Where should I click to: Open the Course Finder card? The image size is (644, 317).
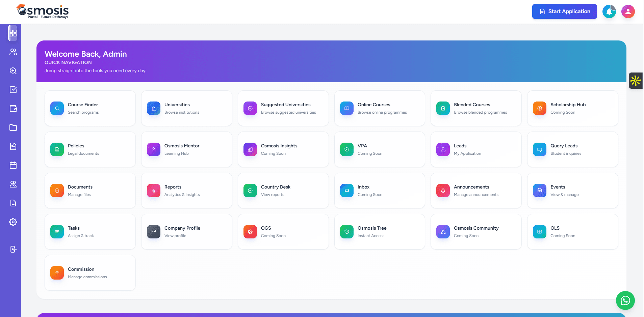click(x=90, y=108)
